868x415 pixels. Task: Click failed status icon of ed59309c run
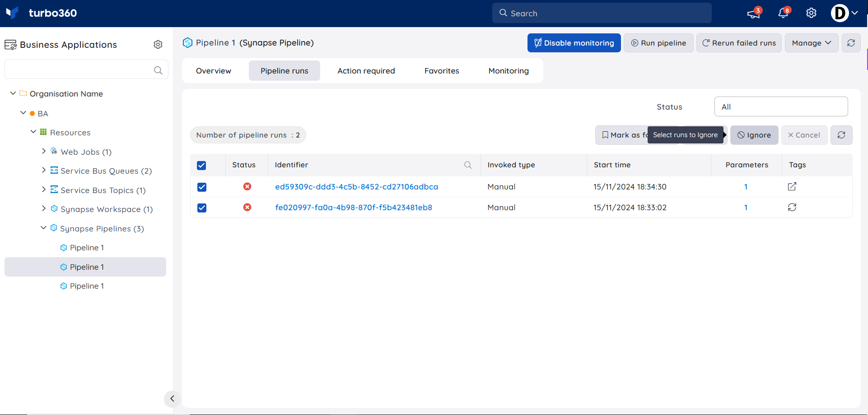pyautogui.click(x=247, y=186)
